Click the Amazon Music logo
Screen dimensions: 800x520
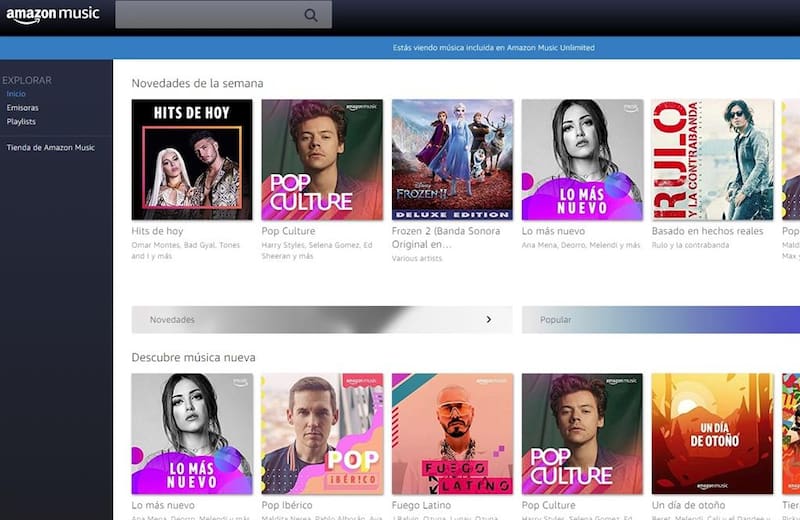click(x=52, y=15)
